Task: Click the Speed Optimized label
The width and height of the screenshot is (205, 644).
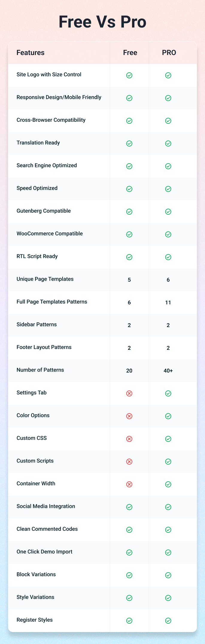Action: click(x=37, y=188)
